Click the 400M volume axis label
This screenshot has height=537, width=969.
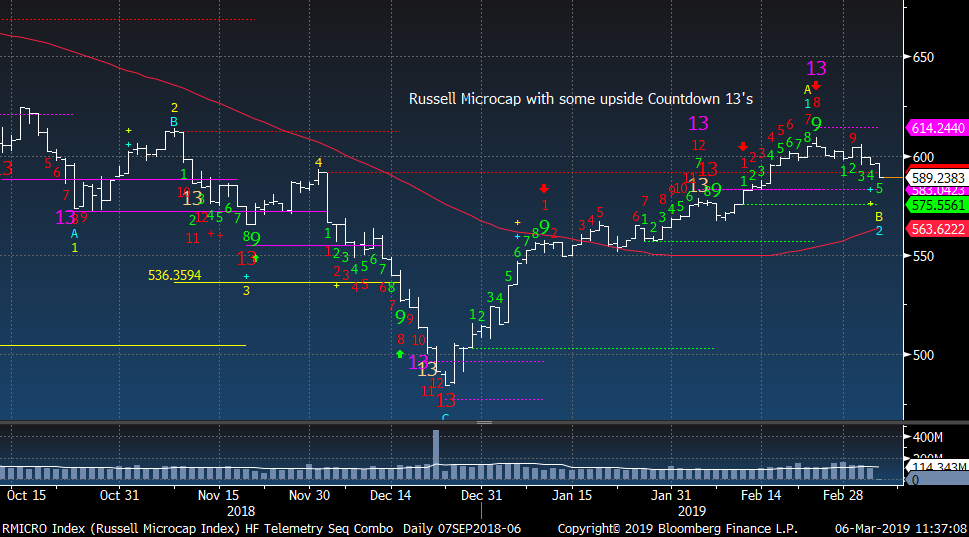[927, 438]
